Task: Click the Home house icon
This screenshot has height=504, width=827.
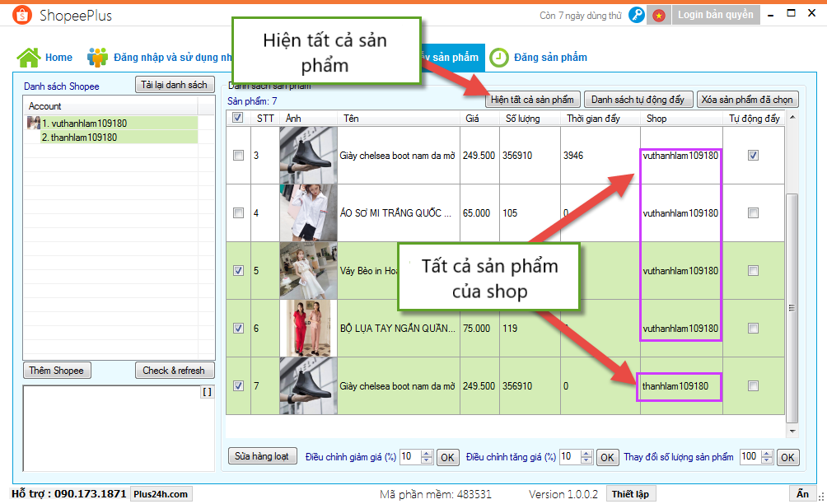Action: click(29, 57)
